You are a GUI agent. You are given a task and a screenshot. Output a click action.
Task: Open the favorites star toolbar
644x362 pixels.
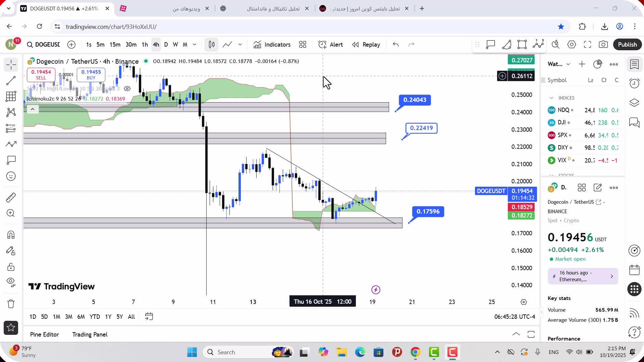tap(11, 328)
